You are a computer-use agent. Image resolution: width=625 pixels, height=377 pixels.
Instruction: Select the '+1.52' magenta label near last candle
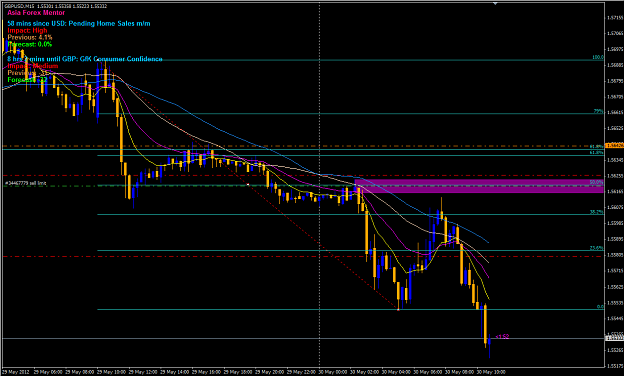click(x=502, y=337)
